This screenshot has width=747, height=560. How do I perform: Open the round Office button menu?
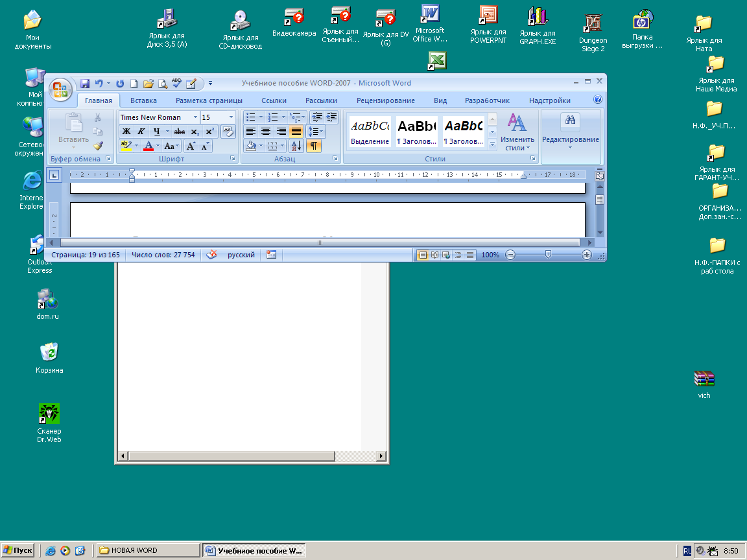pyautogui.click(x=60, y=89)
